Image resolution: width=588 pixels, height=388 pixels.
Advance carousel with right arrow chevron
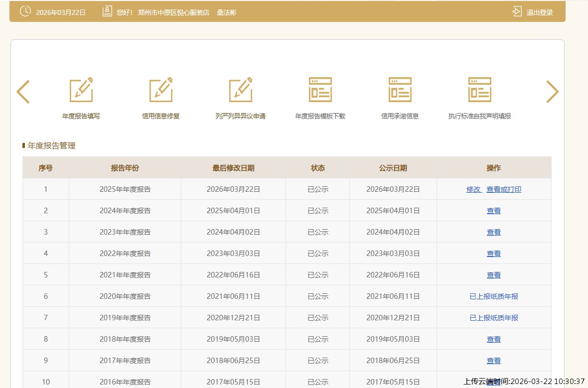pos(552,92)
